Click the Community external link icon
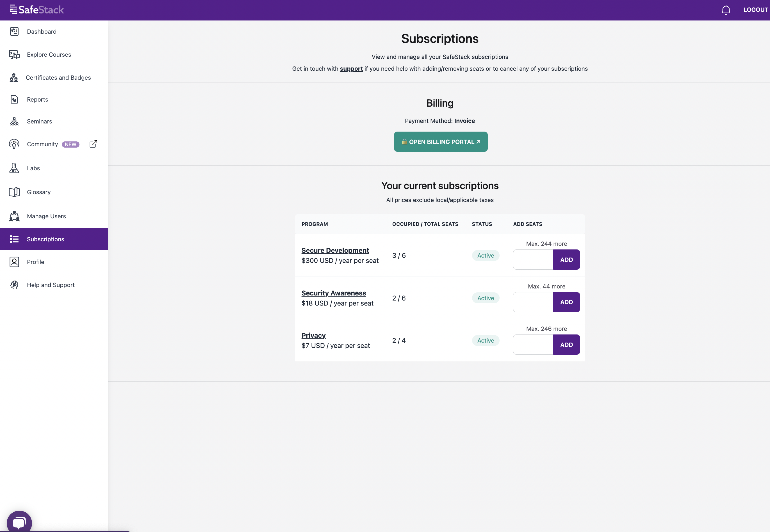Viewport: 770px width, 532px height. point(94,144)
